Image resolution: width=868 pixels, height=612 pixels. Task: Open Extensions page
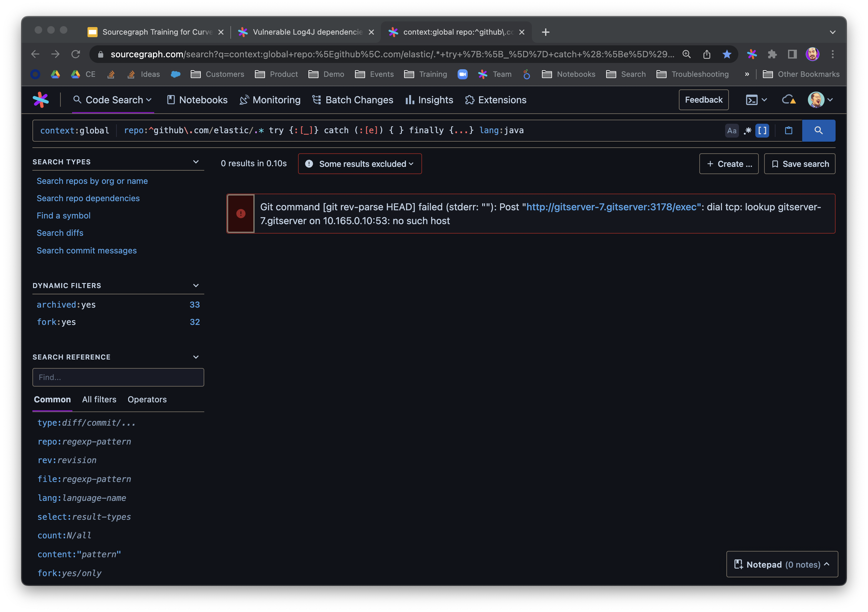496,100
